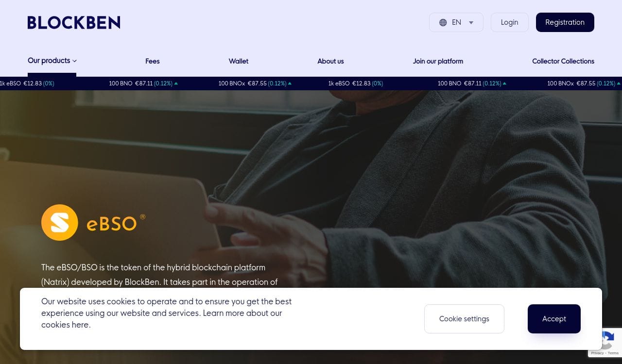Open the Fees page
Image resolution: width=622 pixels, height=364 pixels.
coord(153,61)
